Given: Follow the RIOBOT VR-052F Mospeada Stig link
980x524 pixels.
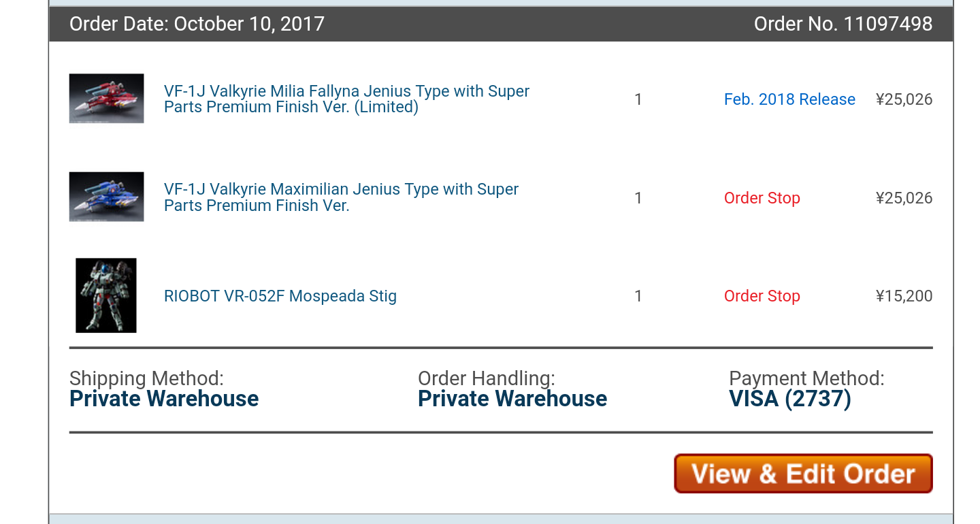Looking at the screenshot, I should coord(280,296).
